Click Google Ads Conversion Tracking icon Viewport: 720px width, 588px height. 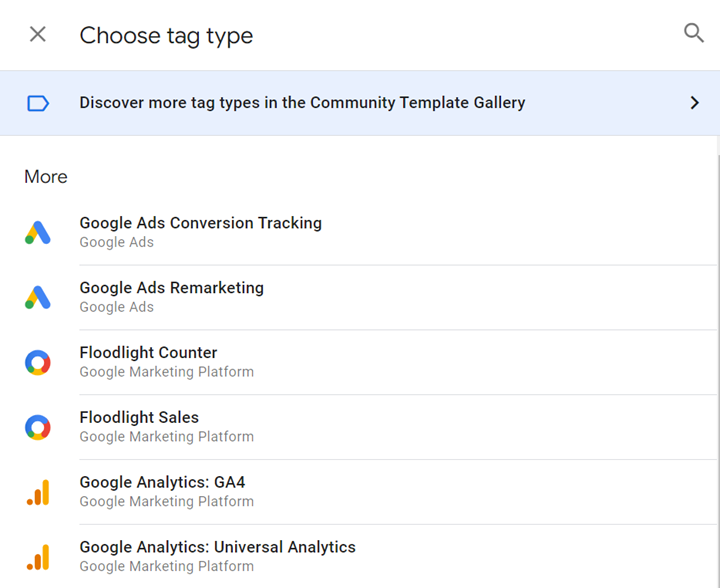38,233
